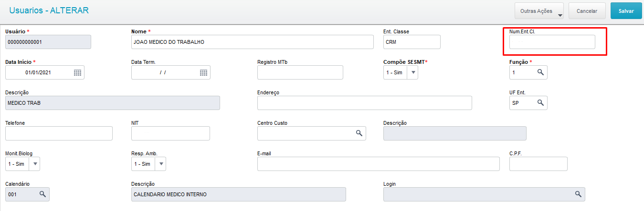The width and height of the screenshot is (644, 211).
Task: Expand Compõe SESMT dropdown
Action: [413, 72]
